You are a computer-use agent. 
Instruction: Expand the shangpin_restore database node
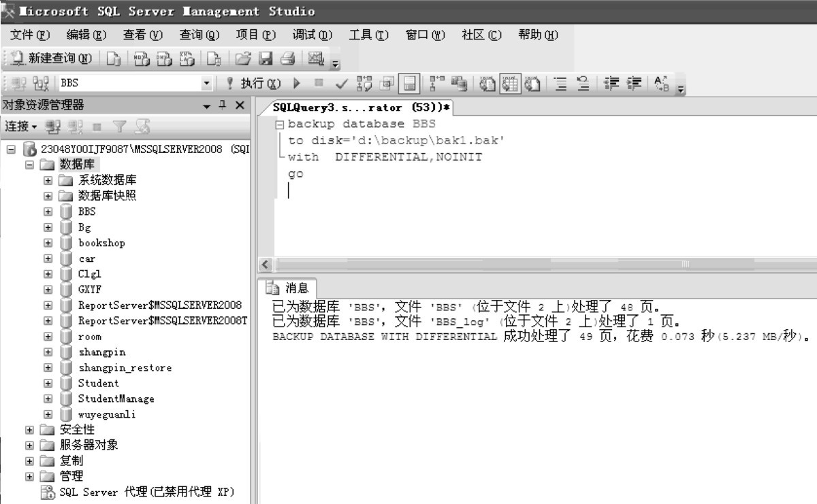click(x=48, y=367)
